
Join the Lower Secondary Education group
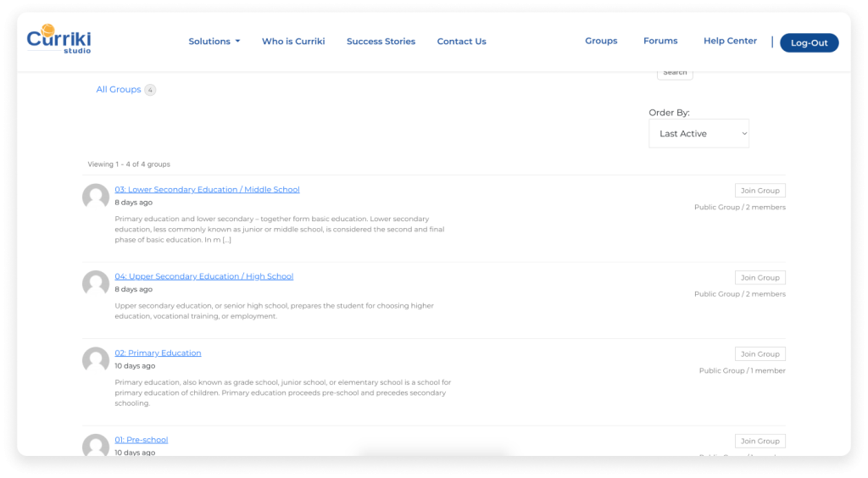coord(760,191)
